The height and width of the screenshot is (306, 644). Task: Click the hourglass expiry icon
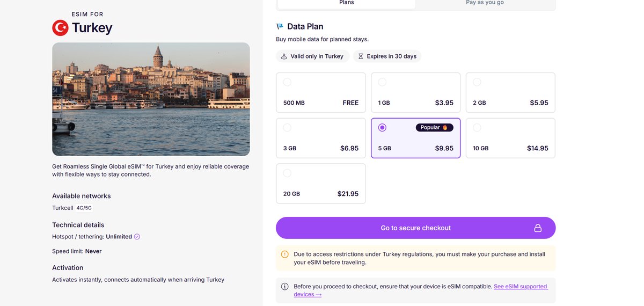[361, 56]
